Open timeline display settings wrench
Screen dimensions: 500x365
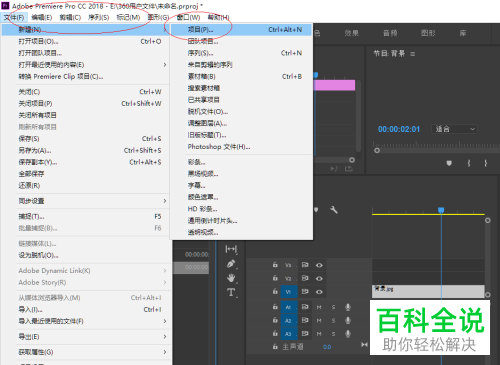334,210
